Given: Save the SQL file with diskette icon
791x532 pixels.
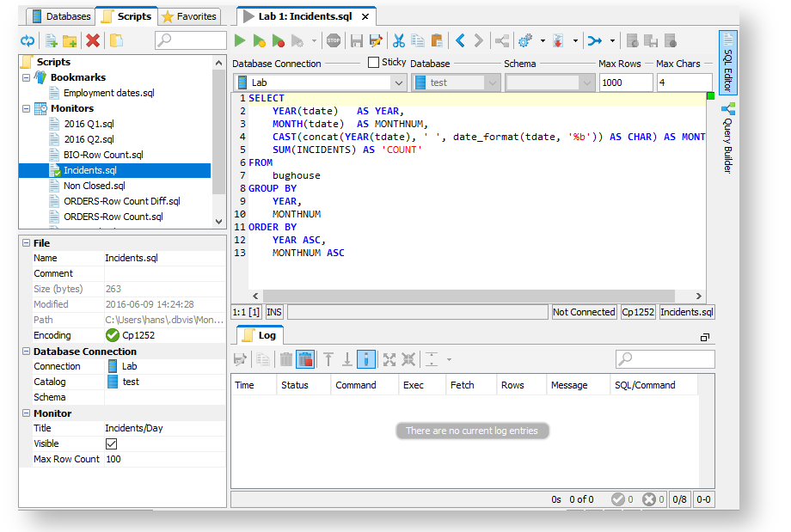Looking at the screenshot, I should [x=357, y=41].
